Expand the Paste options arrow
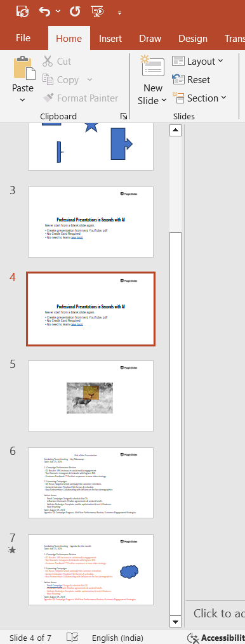Viewport: 245px width, 644px height. click(x=23, y=100)
